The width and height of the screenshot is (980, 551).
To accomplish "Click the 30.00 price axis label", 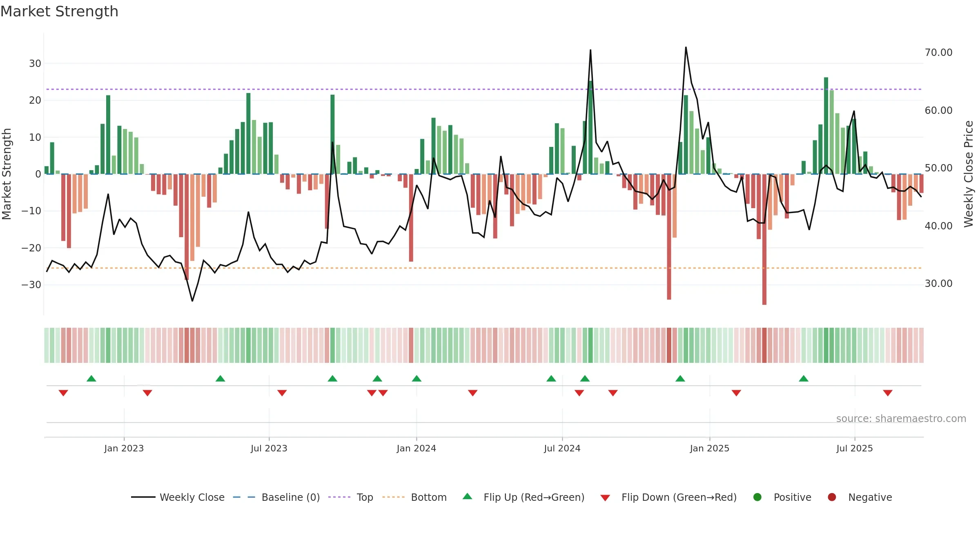I will [x=938, y=284].
